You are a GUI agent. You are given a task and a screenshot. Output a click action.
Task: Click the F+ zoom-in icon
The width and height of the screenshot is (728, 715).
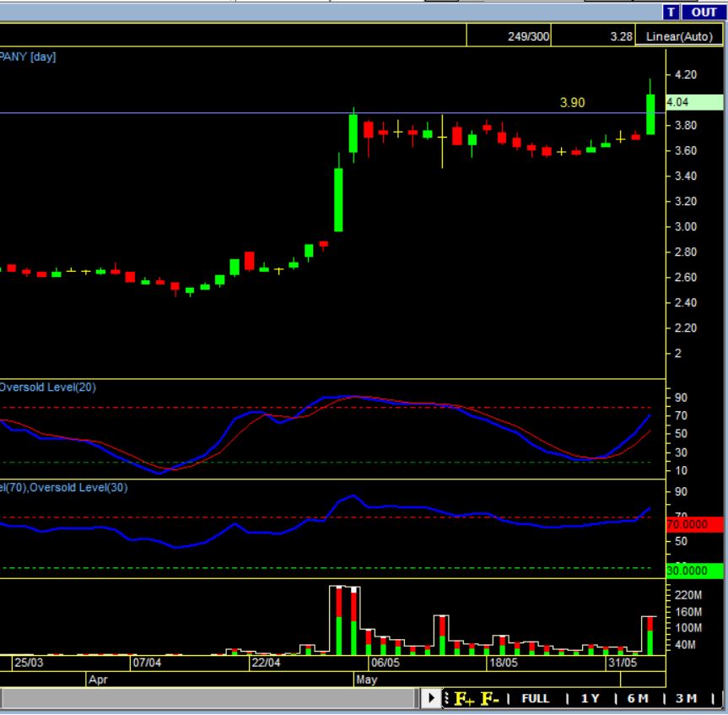click(464, 698)
